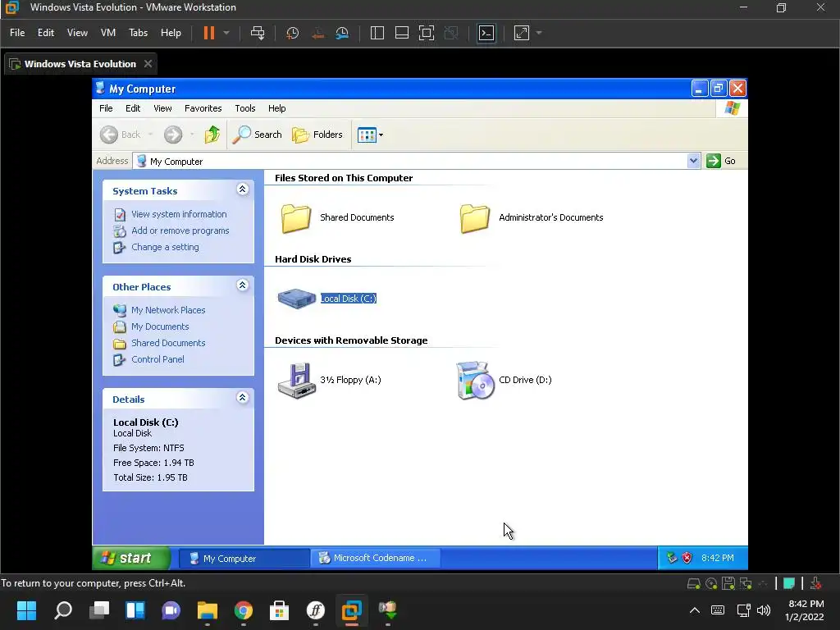This screenshot has height=630, width=840.
Task: Open Windows 11 taskbar search
Action: pyautogui.click(x=63, y=610)
